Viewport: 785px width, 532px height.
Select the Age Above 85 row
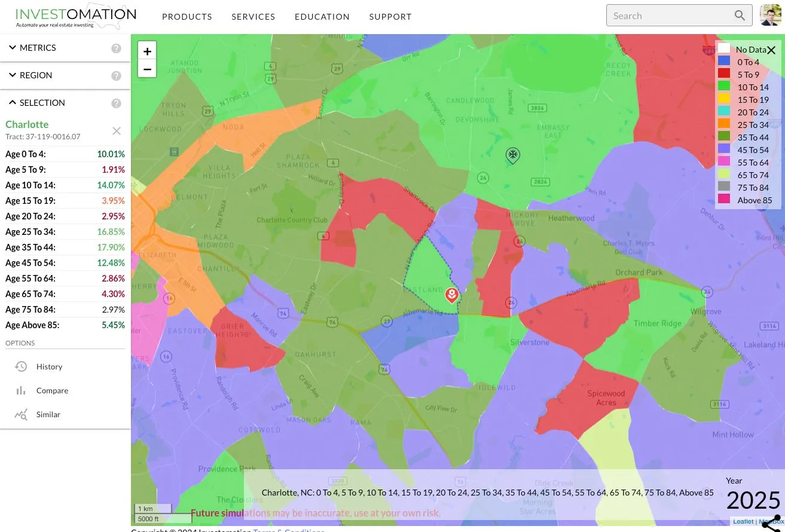click(x=65, y=325)
